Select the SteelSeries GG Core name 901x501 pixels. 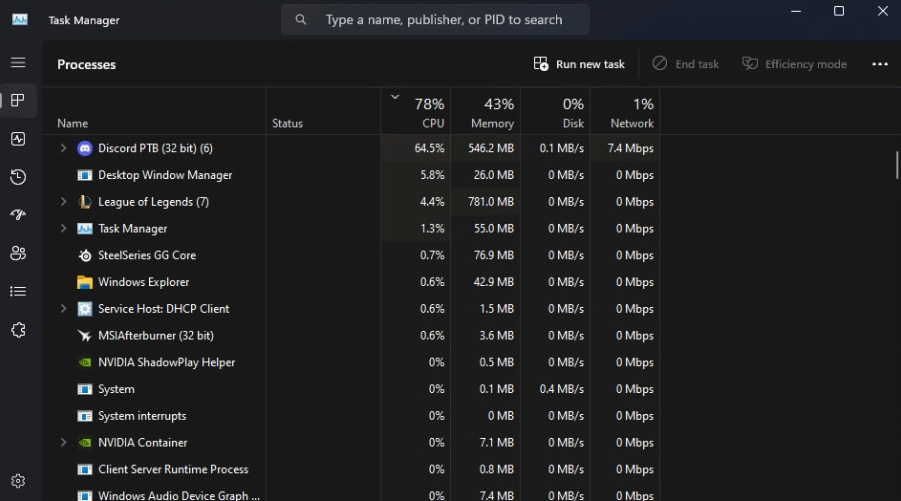[x=147, y=255]
